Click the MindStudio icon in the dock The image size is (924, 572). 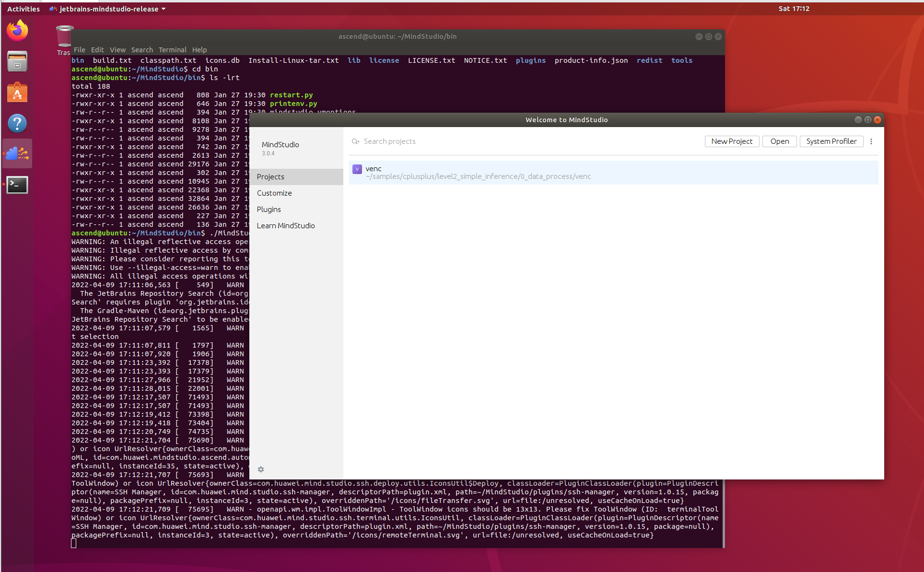(x=17, y=154)
